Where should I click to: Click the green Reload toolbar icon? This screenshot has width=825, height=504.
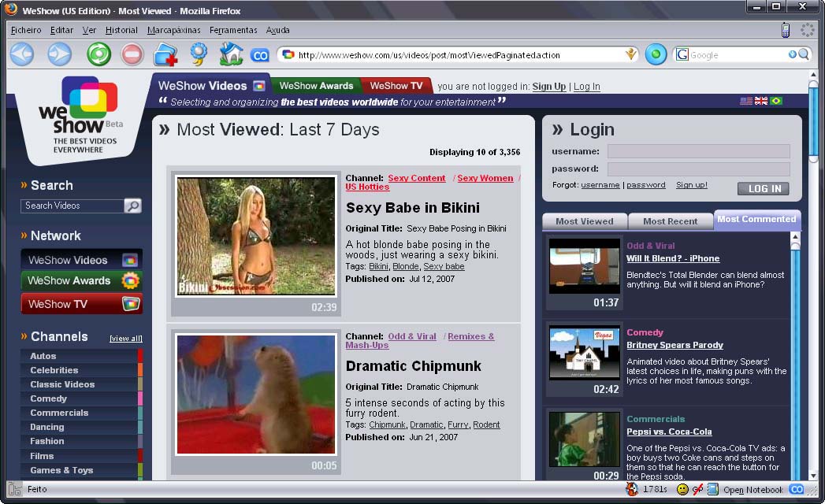[99, 54]
